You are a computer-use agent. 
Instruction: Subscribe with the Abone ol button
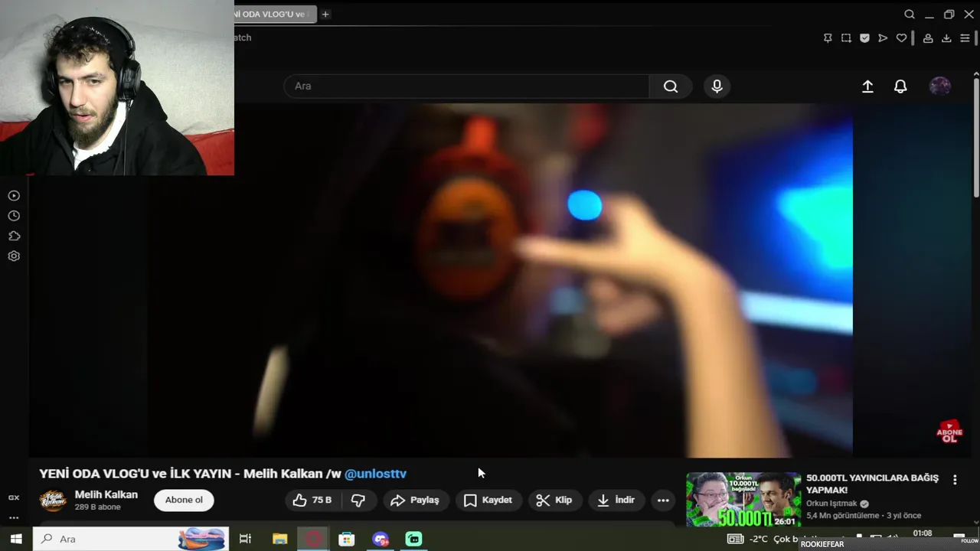pos(184,500)
